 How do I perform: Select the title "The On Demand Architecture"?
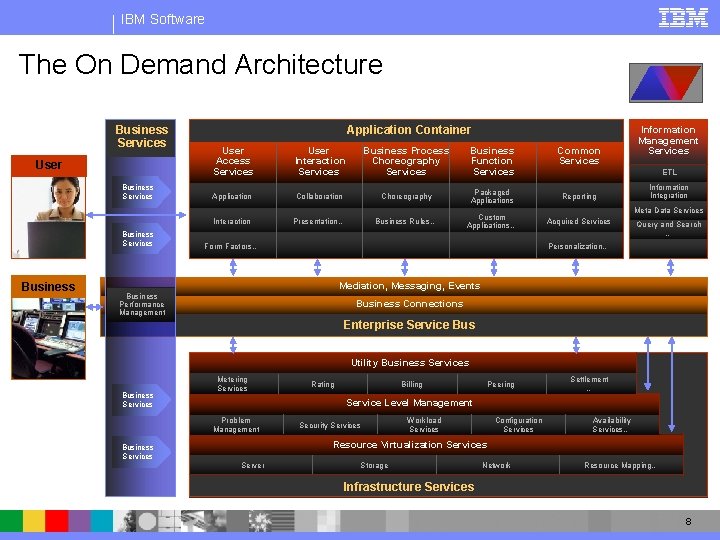click(x=201, y=64)
